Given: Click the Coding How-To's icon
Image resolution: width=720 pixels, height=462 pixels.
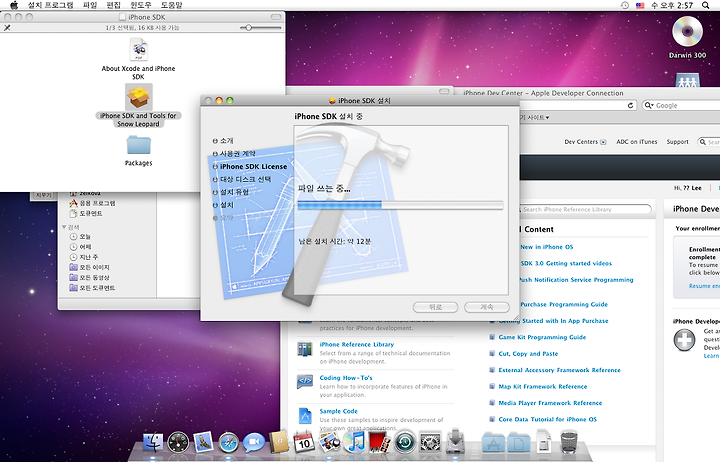Looking at the screenshot, I should point(304,381).
